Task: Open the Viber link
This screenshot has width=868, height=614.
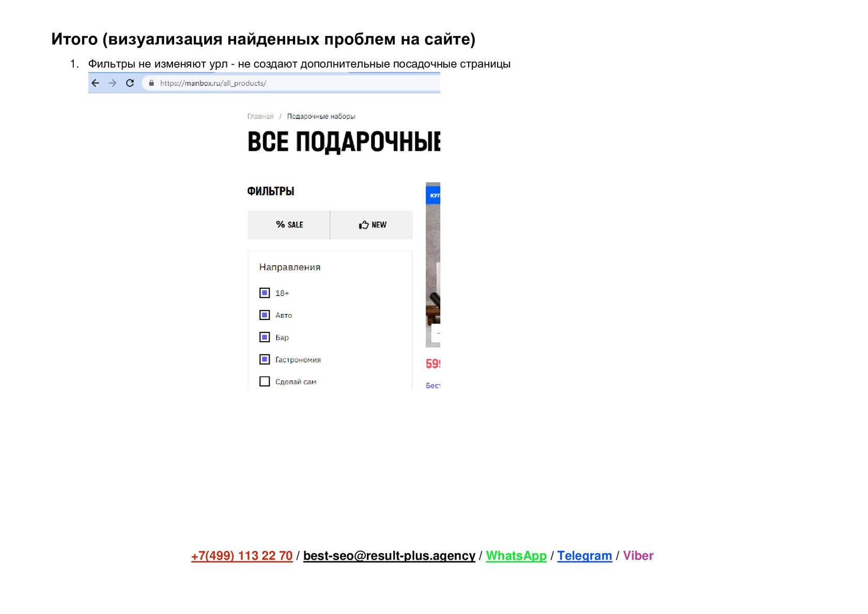Action: click(638, 556)
